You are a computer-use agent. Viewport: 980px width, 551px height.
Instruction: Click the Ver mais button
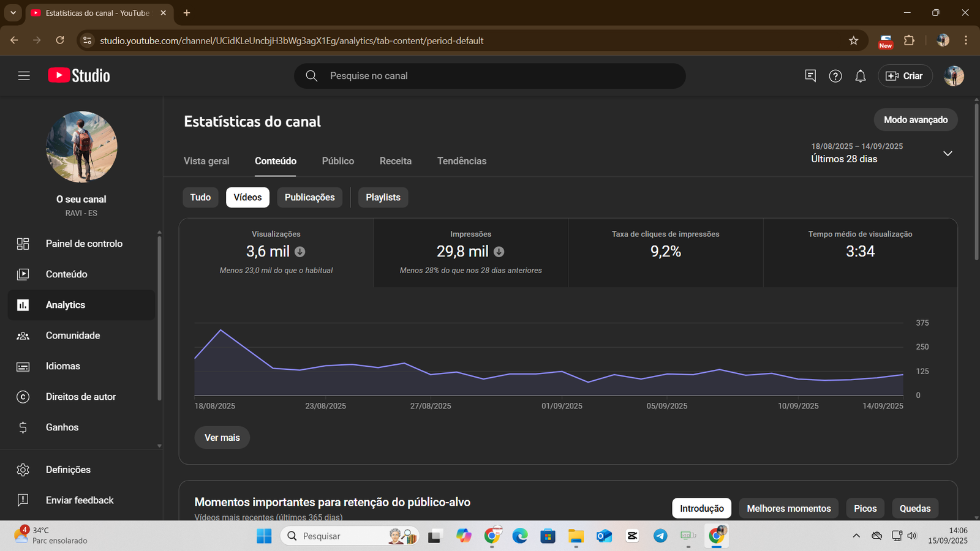(x=222, y=438)
